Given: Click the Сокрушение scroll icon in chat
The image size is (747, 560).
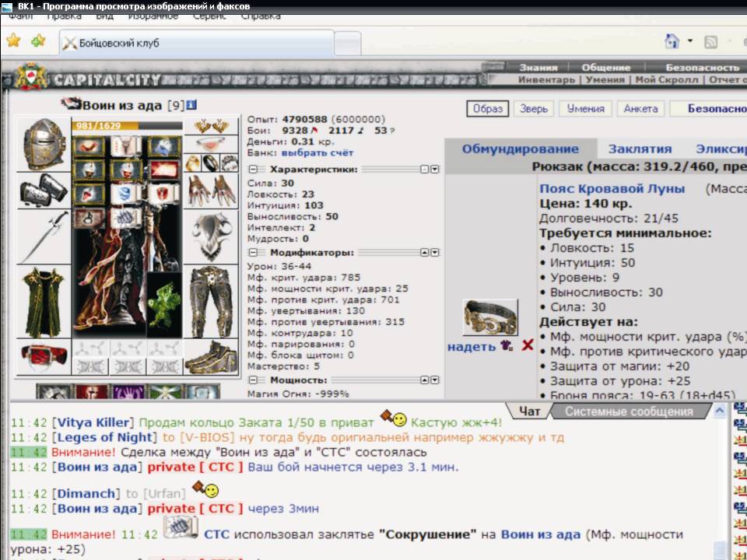Looking at the screenshot, I should [181, 528].
